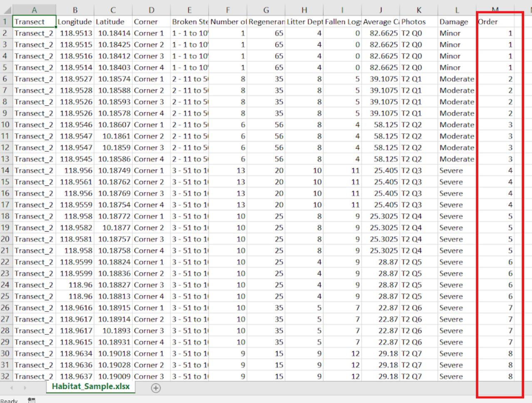Image resolution: width=532 pixels, height=403 pixels.
Task: Click the Photos header cell K1
Action: tap(419, 22)
